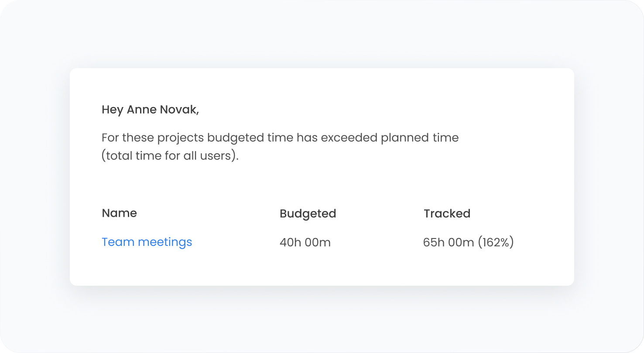Click the 00m part of budgeted value

click(x=318, y=242)
